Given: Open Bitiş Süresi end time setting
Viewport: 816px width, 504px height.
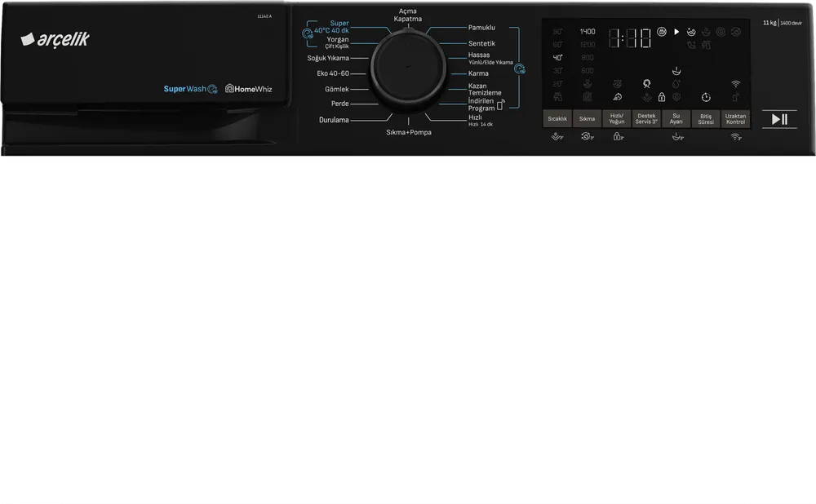Looking at the screenshot, I should tap(706, 118).
